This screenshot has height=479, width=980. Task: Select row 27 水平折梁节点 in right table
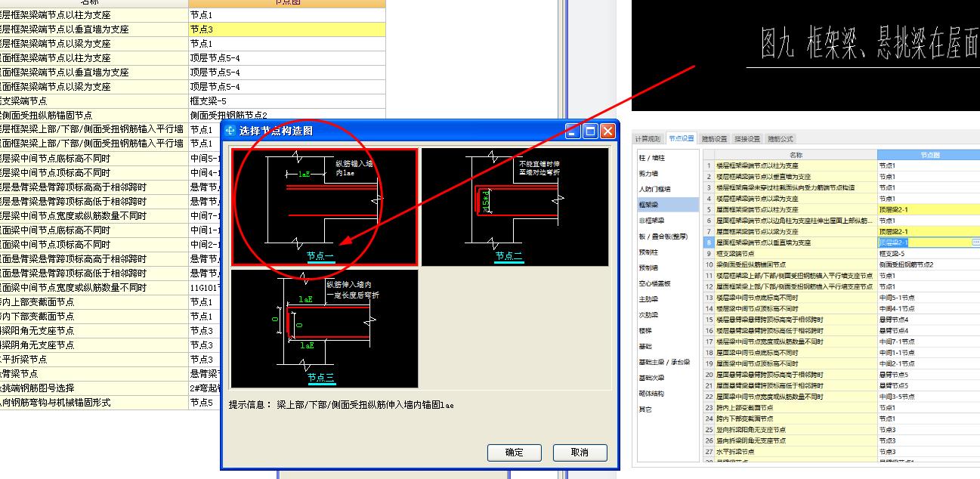(796, 452)
